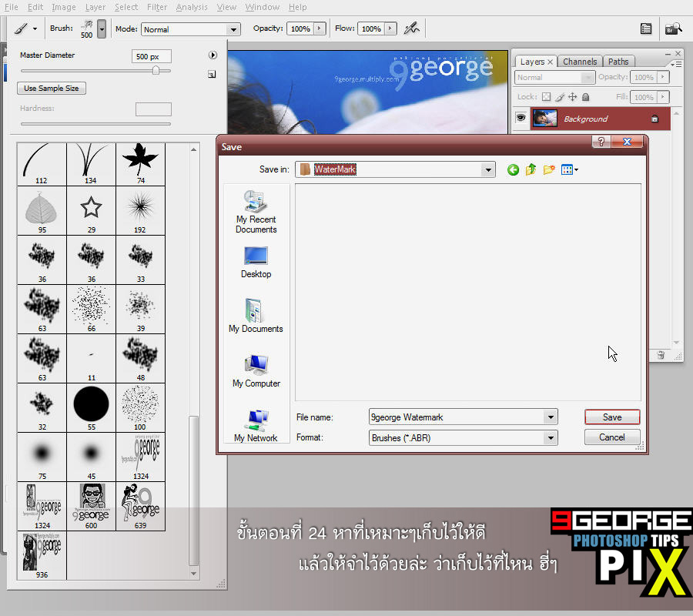
Task: Toggle lock position
Action: pos(573,97)
